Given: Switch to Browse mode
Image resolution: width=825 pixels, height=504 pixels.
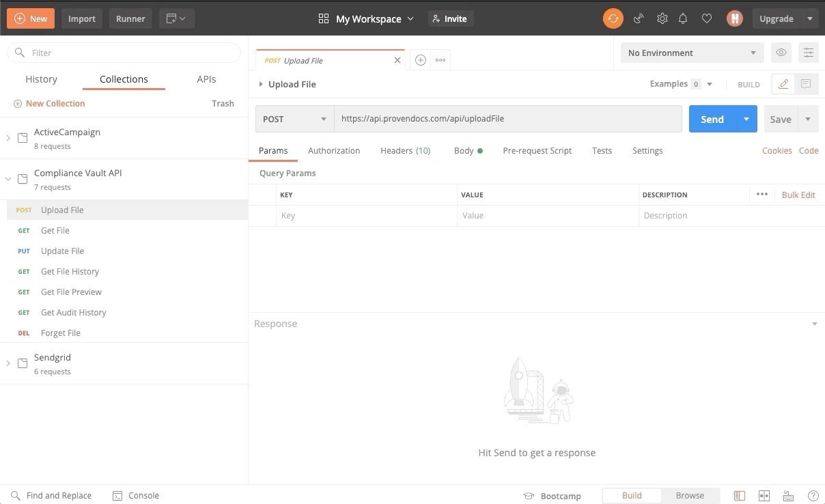Looking at the screenshot, I should click(690, 495).
